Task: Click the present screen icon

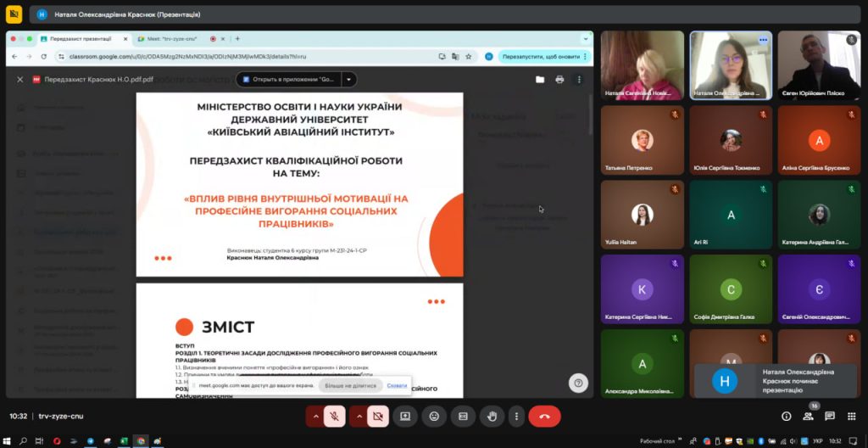Action: coord(405,417)
